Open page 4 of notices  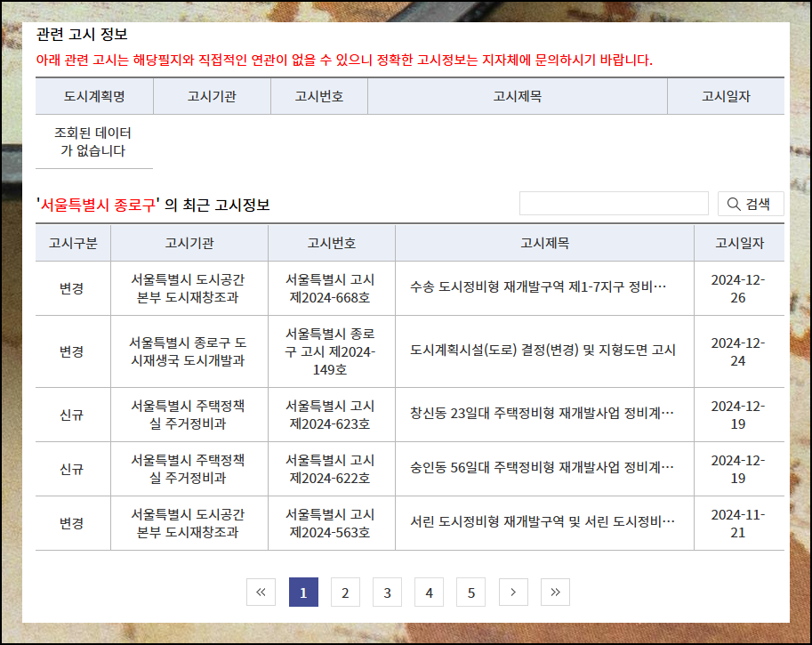pyautogui.click(x=430, y=592)
